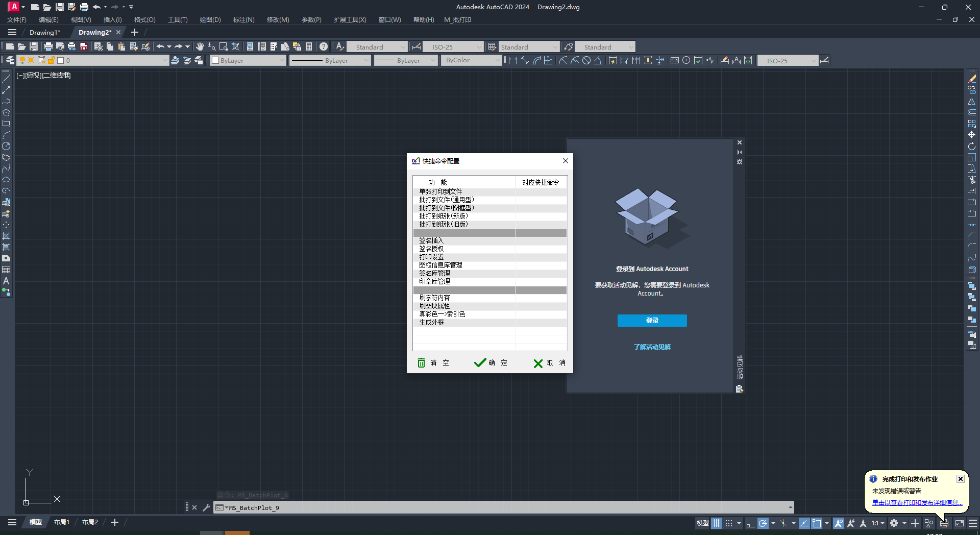Screen dimensions: 980x535
Task: Open the ByLayer color swatch control
Action: (x=248, y=60)
